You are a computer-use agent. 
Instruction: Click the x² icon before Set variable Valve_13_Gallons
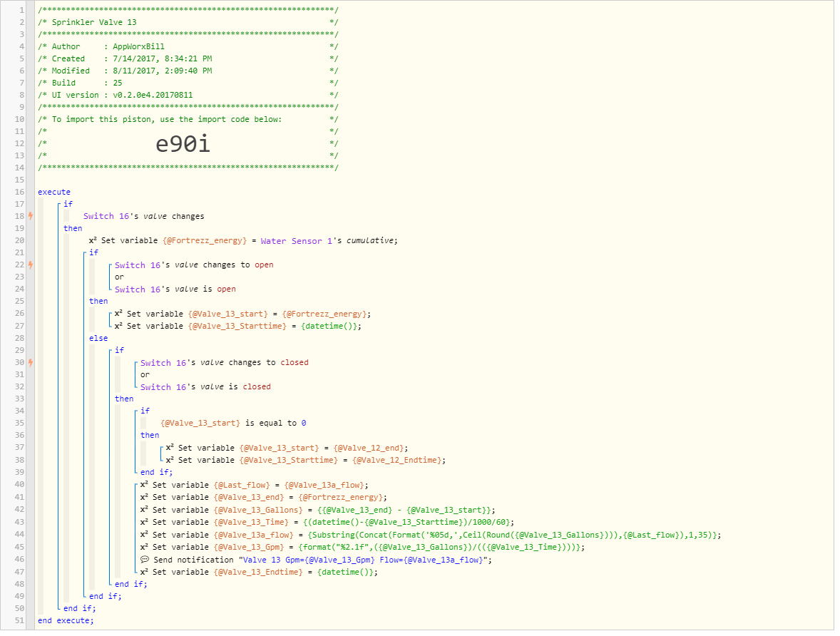click(x=144, y=510)
